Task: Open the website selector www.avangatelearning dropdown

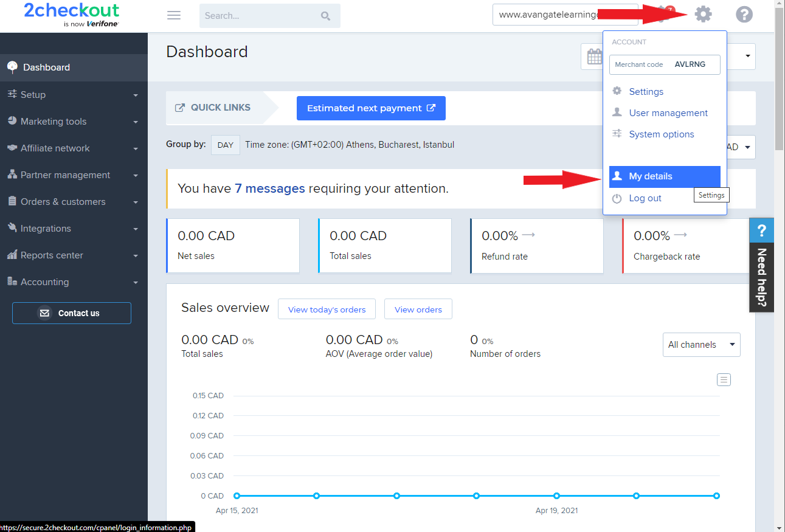Action: (565, 15)
